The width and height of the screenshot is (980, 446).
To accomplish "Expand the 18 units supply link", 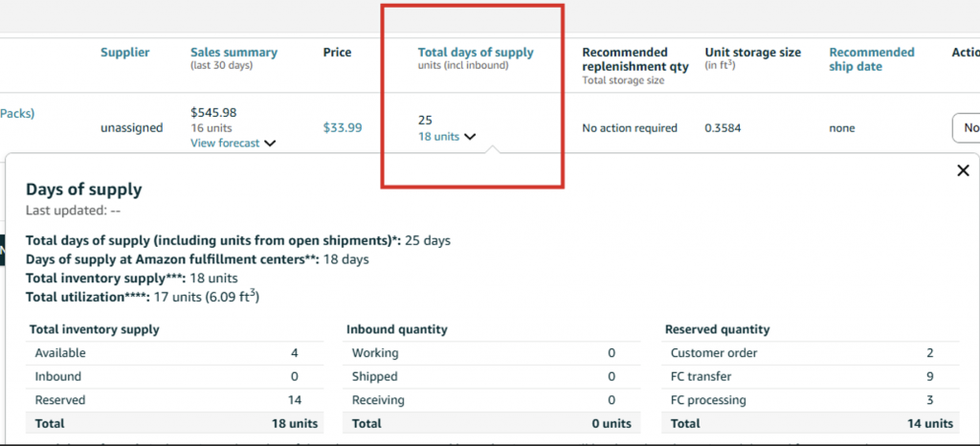I will pyautogui.click(x=438, y=137).
